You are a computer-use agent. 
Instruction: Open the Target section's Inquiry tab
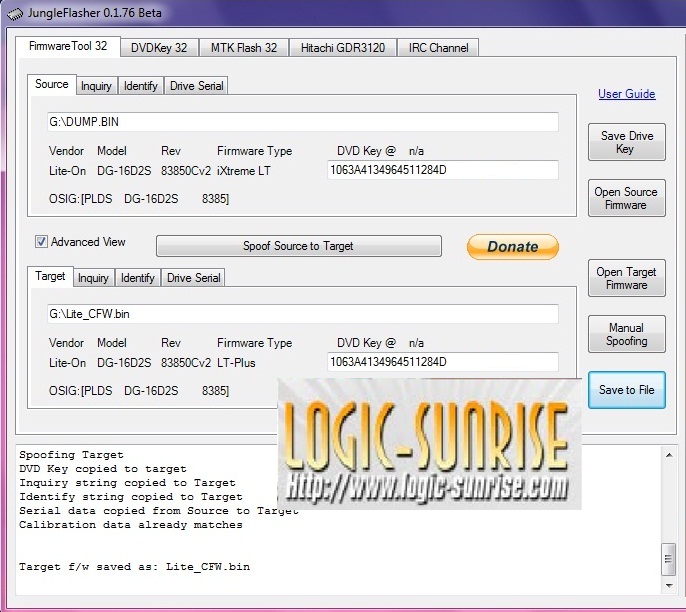point(93,278)
